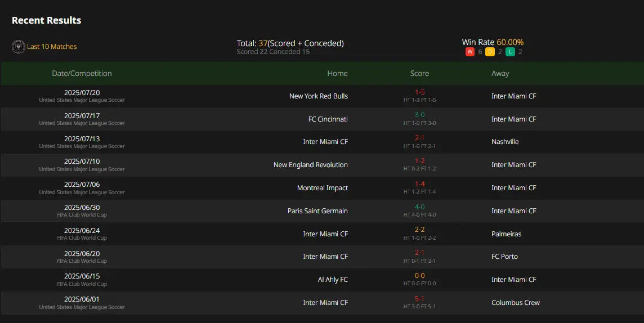Open the 2-1 score of Nashville match
Viewport: 644px width, 323px height.
click(419, 138)
